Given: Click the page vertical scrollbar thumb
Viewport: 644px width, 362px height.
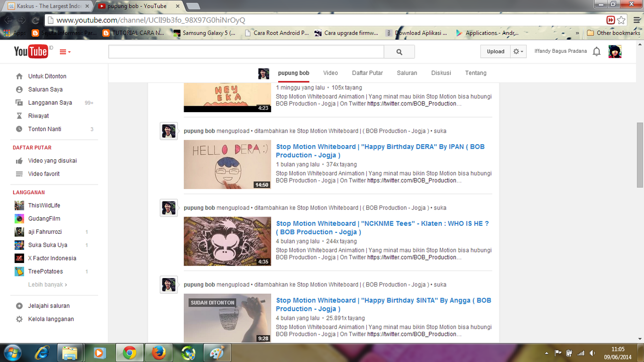Looking at the screenshot, I should pyautogui.click(x=640, y=155).
